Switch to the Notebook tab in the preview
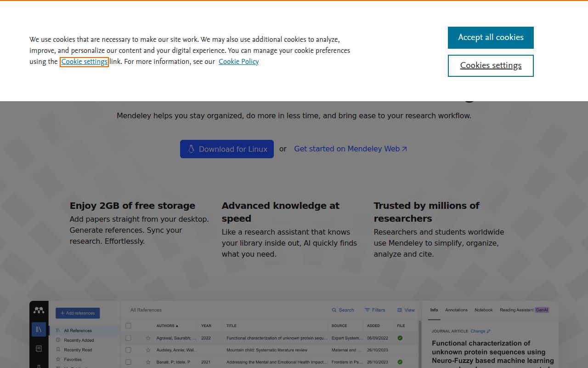Image resolution: width=588 pixels, height=368 pixels. click(484, 310)
